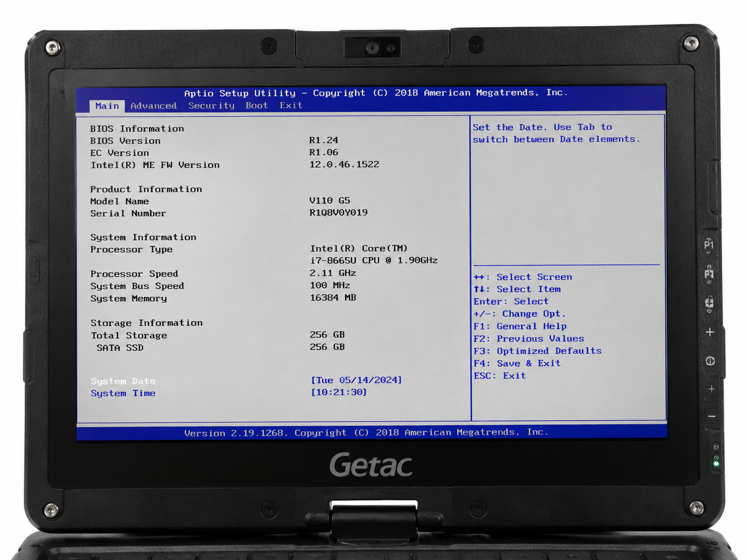This screenshot has height=560, width=747.
Task: Click the SATA SSD label
Action: [x=120, y=348]
